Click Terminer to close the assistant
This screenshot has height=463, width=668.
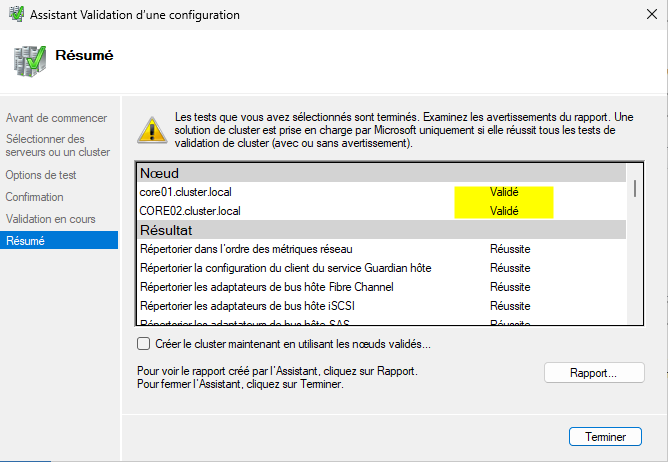(604, 437)
